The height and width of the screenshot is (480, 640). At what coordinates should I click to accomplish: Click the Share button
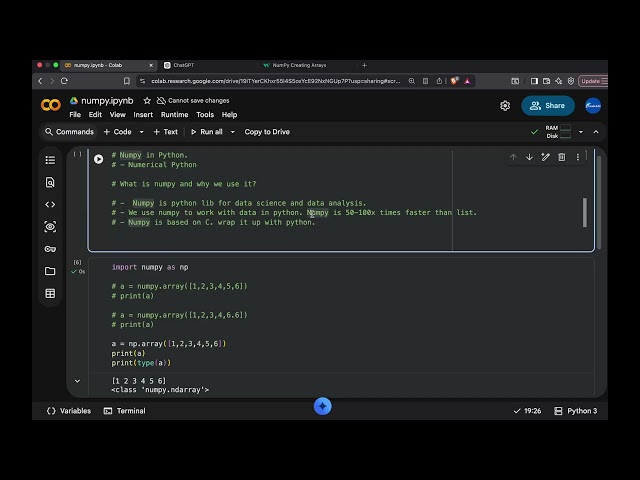pyautogui.click(x=548, y=106)
